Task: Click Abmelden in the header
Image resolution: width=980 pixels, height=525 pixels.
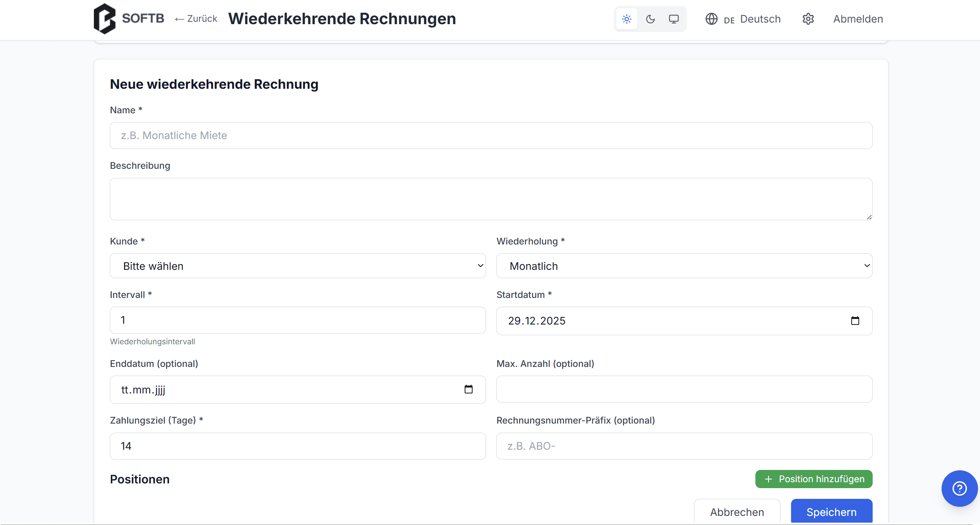Action: 858,19
